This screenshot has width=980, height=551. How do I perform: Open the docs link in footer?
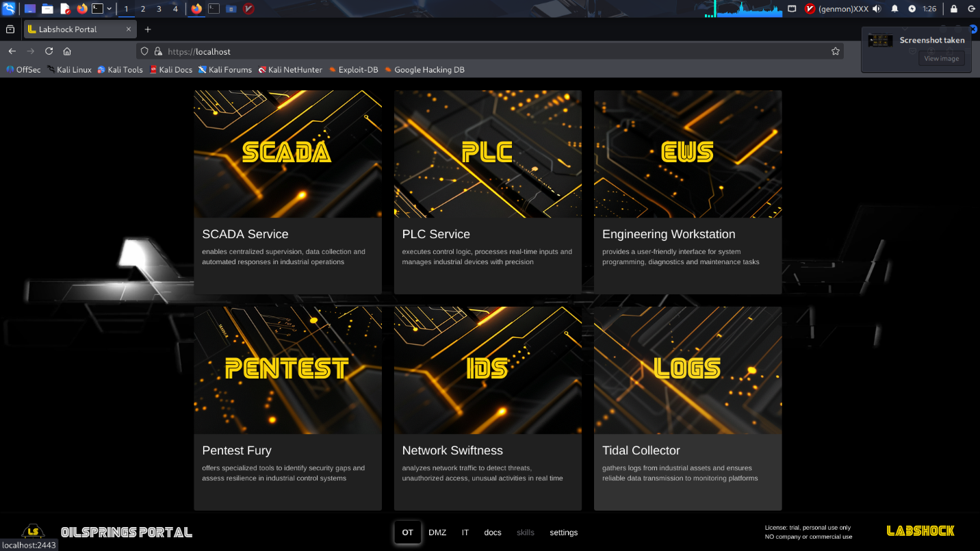click(x=493, y=533)
